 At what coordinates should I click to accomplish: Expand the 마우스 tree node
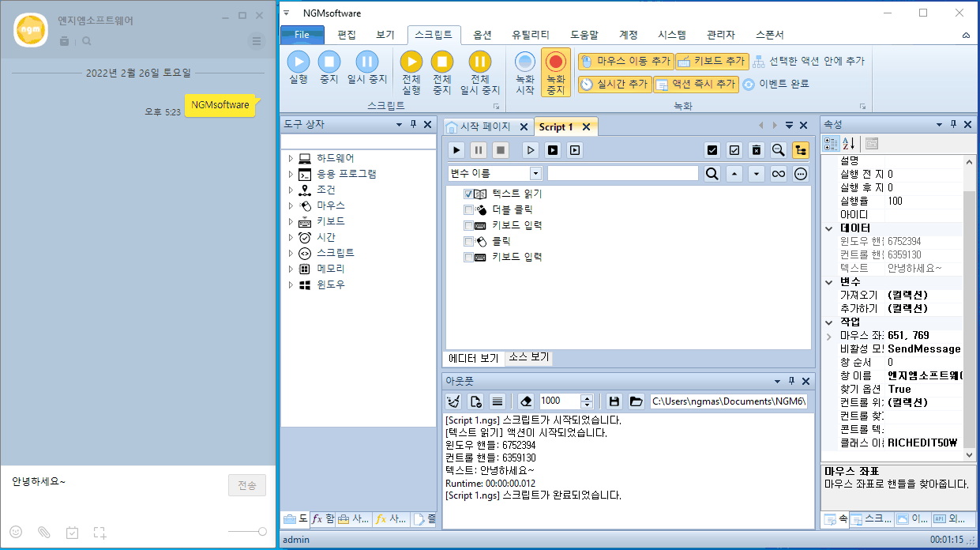291,205
